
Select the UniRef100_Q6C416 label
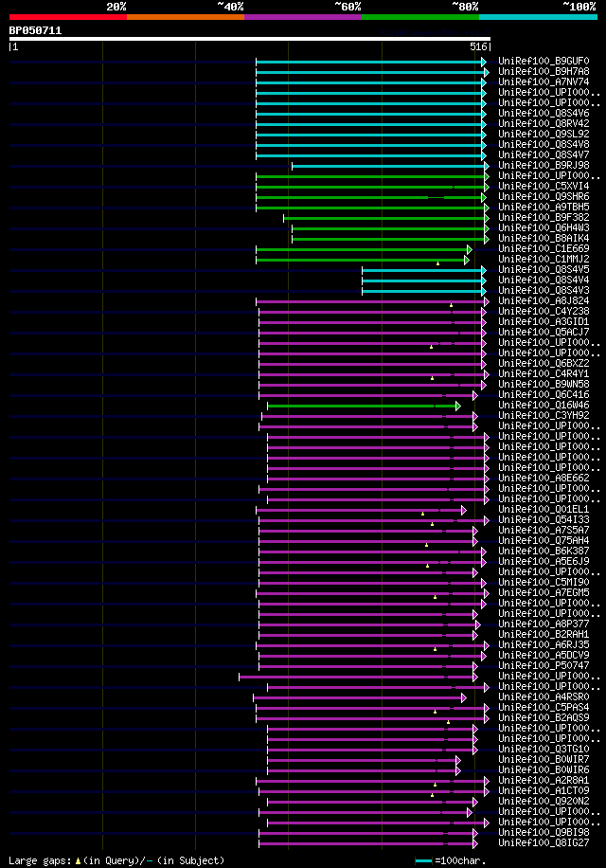tap(544, 395)
